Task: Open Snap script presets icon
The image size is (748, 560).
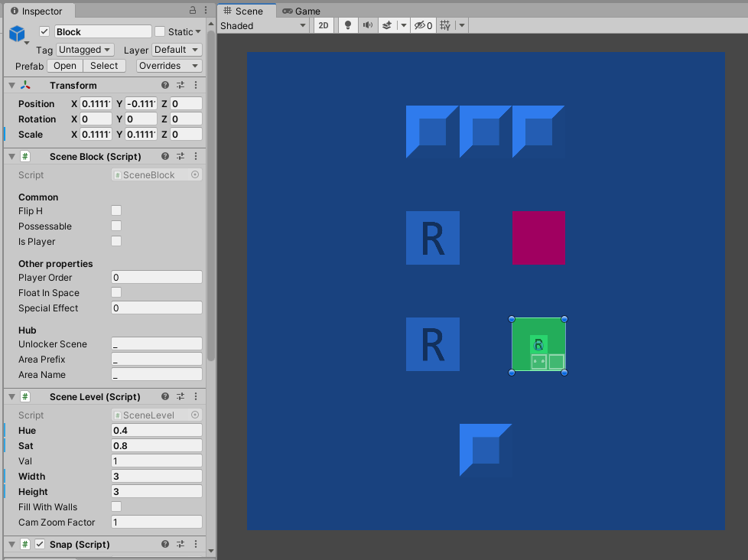Action: coord(180,544)
